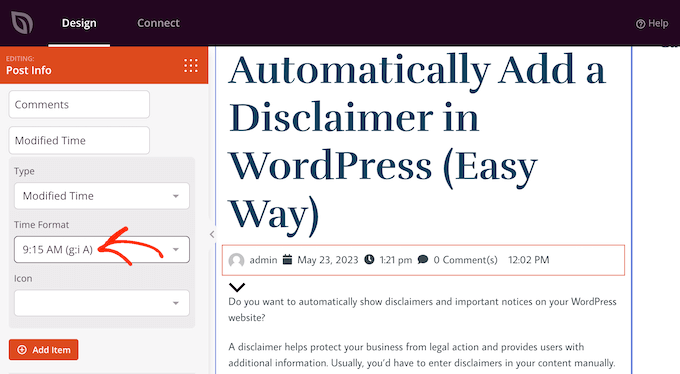The width and height of the screenshot is (680, 374).
Task: Click the paragraph starting 'A disclaimer helps protect'
Action: click(422, 355)
